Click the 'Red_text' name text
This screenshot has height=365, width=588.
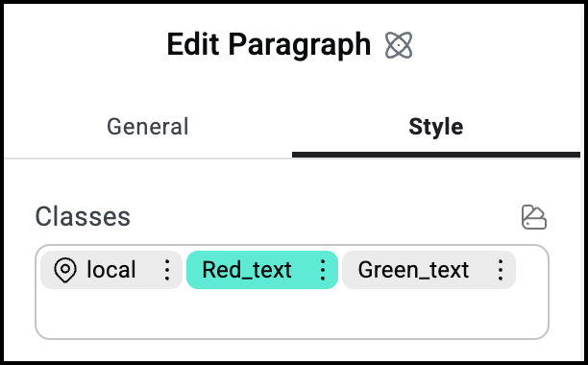(x=247, y=271)
